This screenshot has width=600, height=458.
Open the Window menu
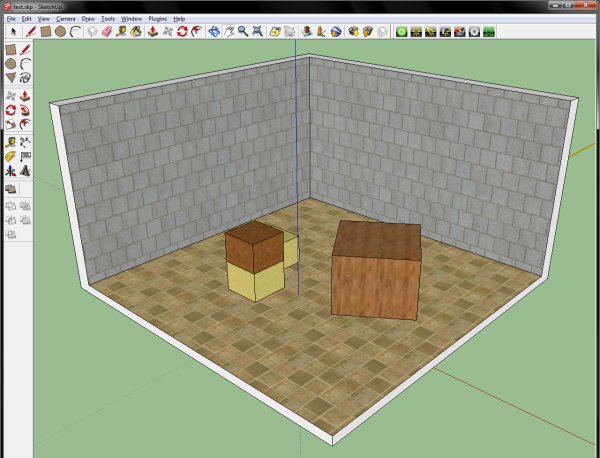click(x=132, y=19)
